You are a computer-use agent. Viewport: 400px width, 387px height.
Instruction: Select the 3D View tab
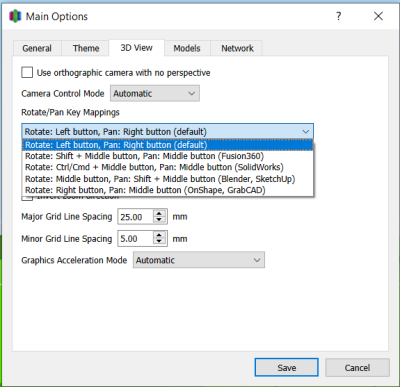point(136,48)
